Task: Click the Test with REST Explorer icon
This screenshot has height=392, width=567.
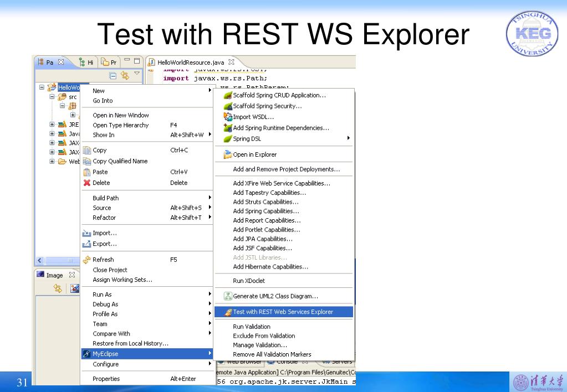Action: tap(228, 312)
